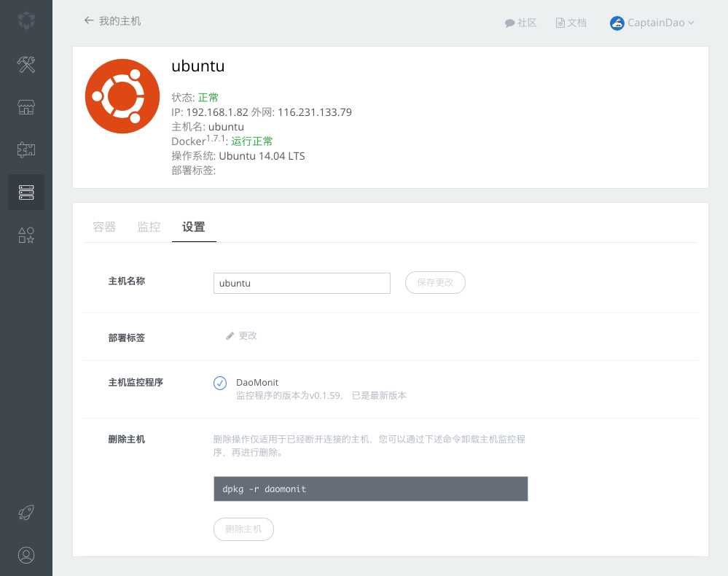Click the dpkg -r daomonit command box
This screenshot has width=728, height=576.
click(370, 489)
